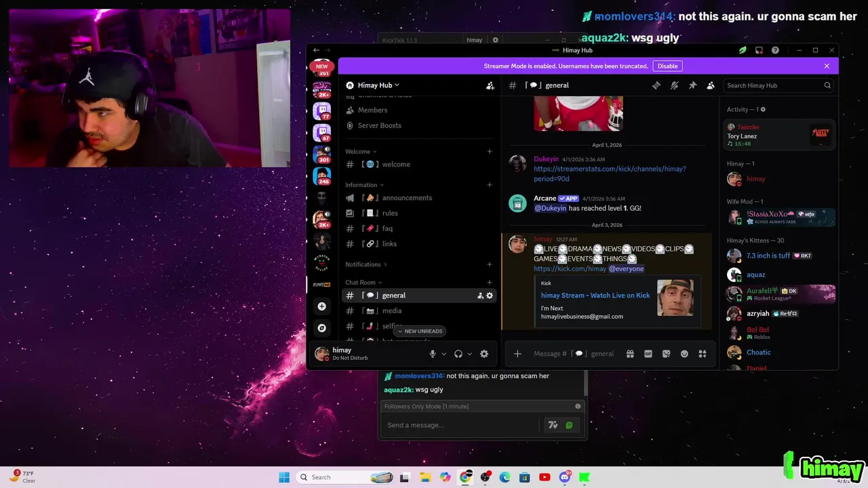Image resolution: width=868 pixels, height=488 pixels.
Task: Collapse the Information category
Action: tap(364, 185)
